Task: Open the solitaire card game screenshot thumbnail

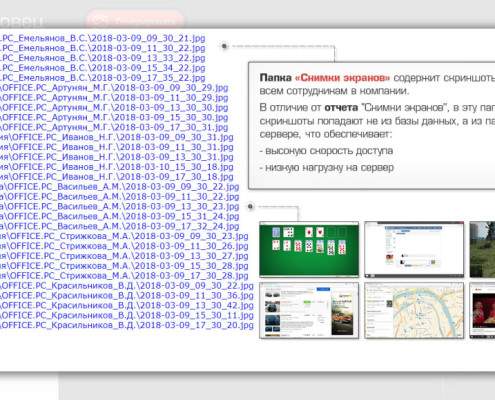Action: [x=309, y=249]
